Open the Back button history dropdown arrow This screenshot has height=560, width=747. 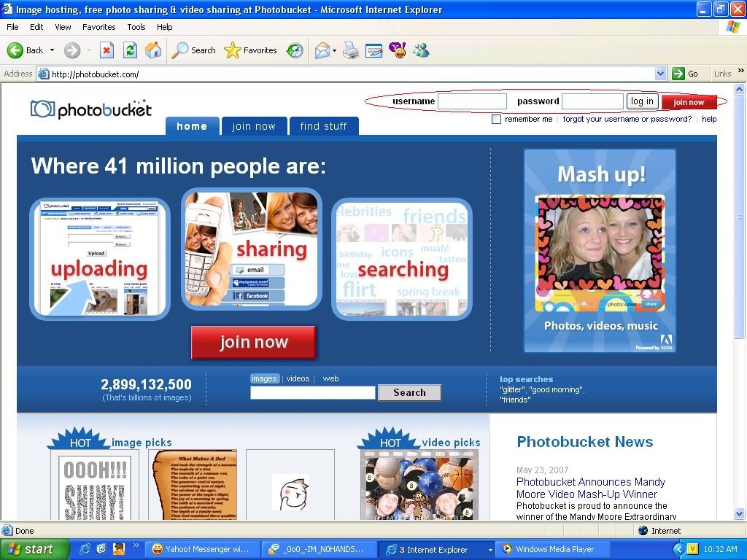click(x=52, y=50)
